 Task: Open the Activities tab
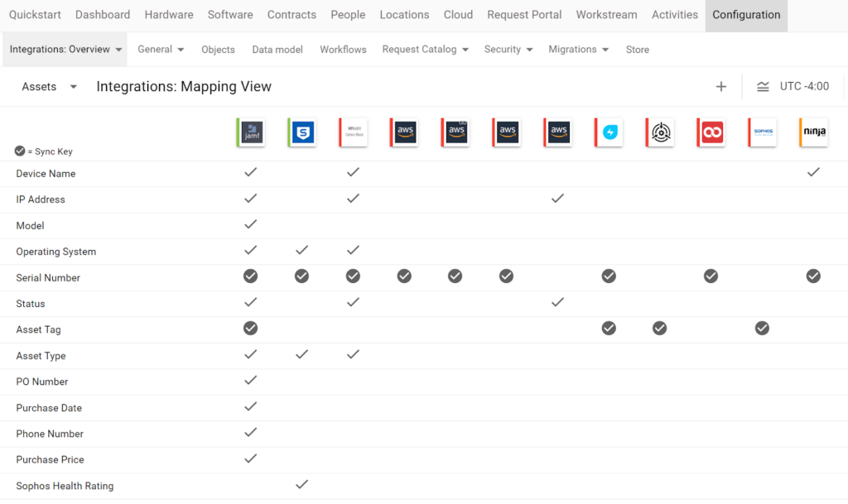[x=674, y=15]
